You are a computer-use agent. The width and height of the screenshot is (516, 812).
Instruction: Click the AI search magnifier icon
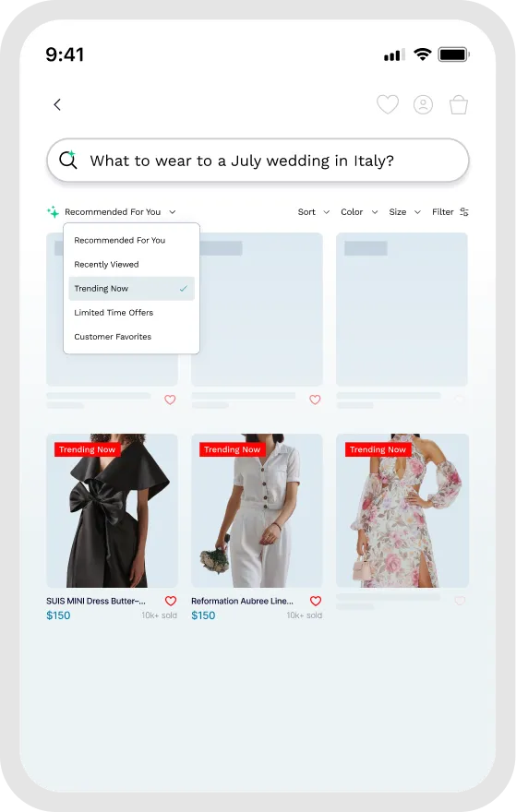click(x=68, y=160)
